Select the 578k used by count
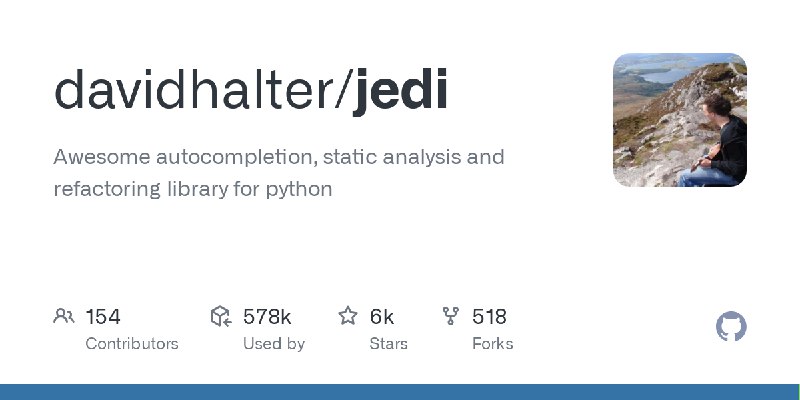 coord(267,317)
